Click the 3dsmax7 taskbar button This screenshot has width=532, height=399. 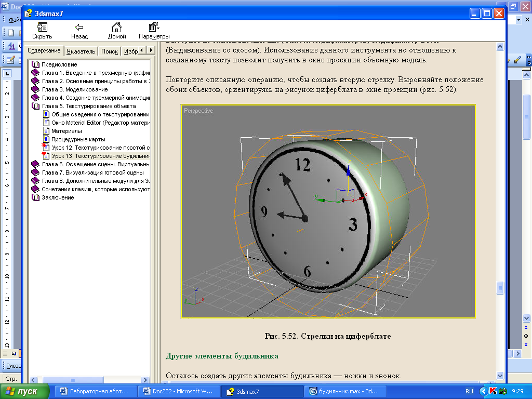pos(262,391)
